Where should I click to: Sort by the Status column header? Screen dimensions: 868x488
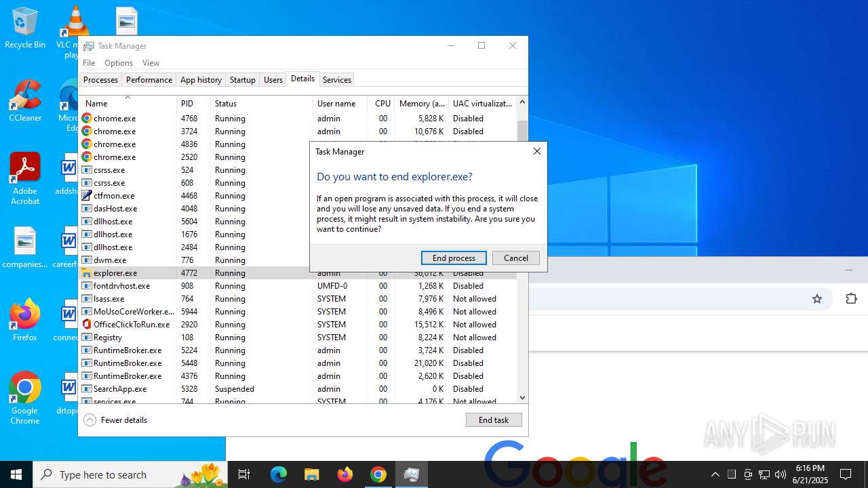[261, 104]
